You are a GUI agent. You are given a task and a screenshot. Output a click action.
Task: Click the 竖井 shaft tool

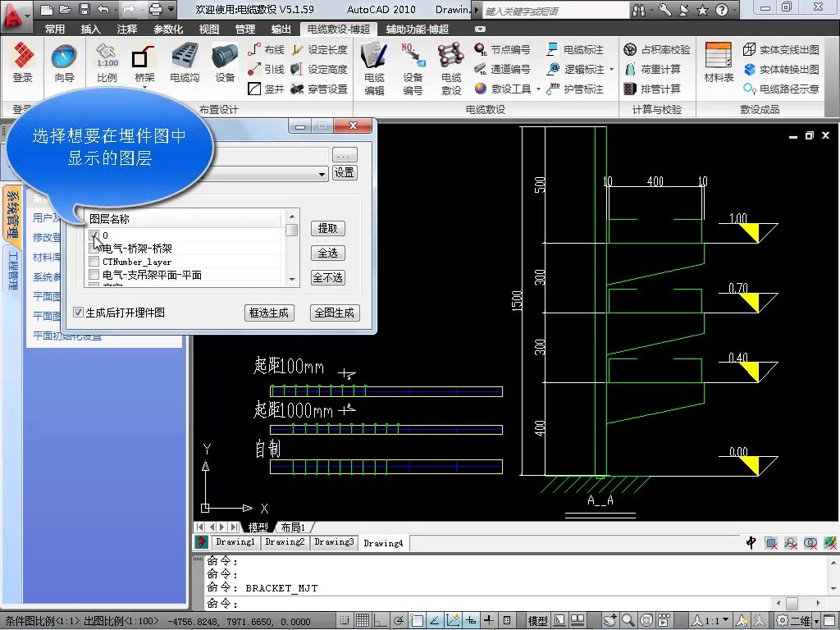(267, 89)
